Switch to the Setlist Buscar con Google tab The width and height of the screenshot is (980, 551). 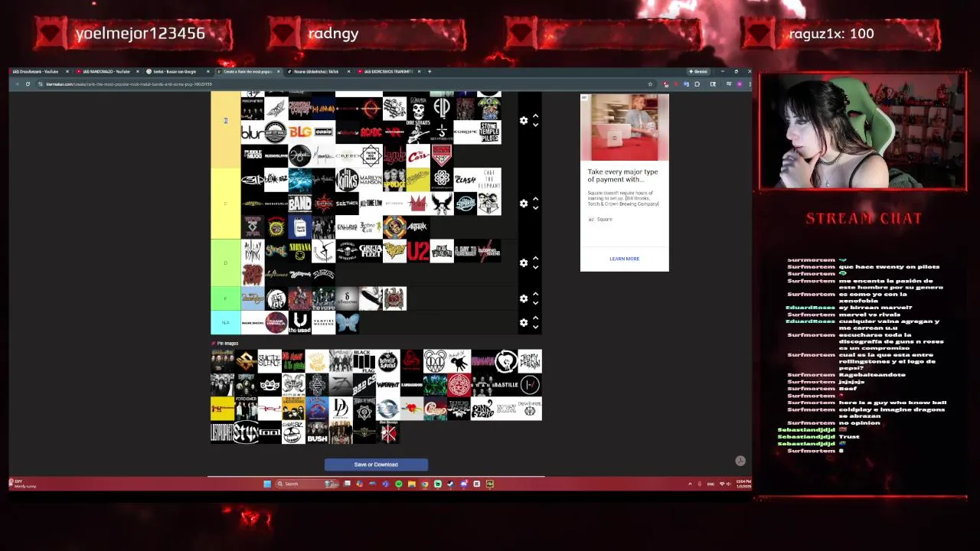click(x=175, y=72)
